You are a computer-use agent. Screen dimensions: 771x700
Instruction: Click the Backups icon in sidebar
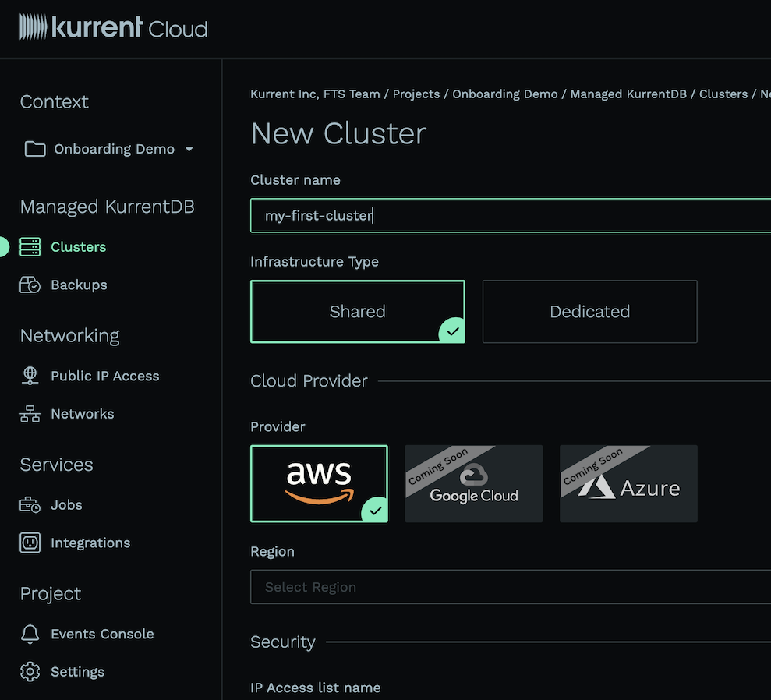tap(30, 285)
